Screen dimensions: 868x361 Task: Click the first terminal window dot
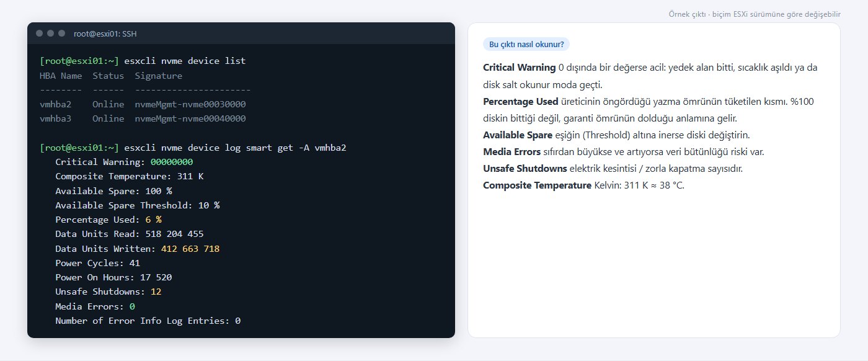point(40,33)
